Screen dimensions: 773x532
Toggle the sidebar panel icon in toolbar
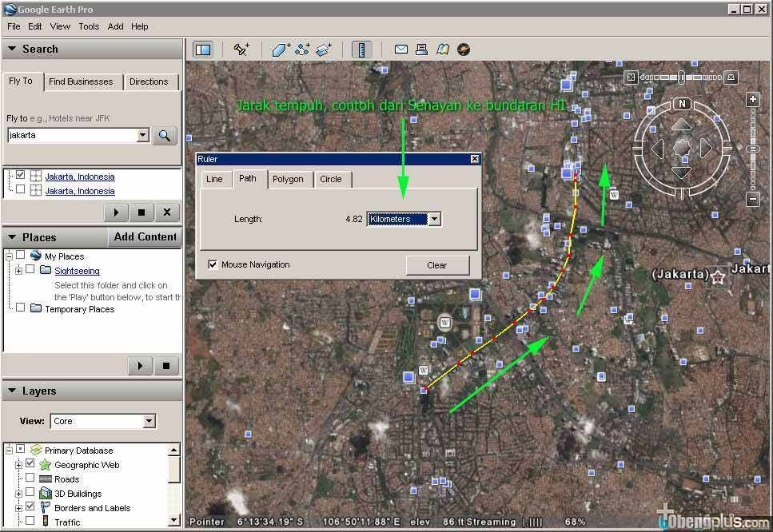point(202,50)
